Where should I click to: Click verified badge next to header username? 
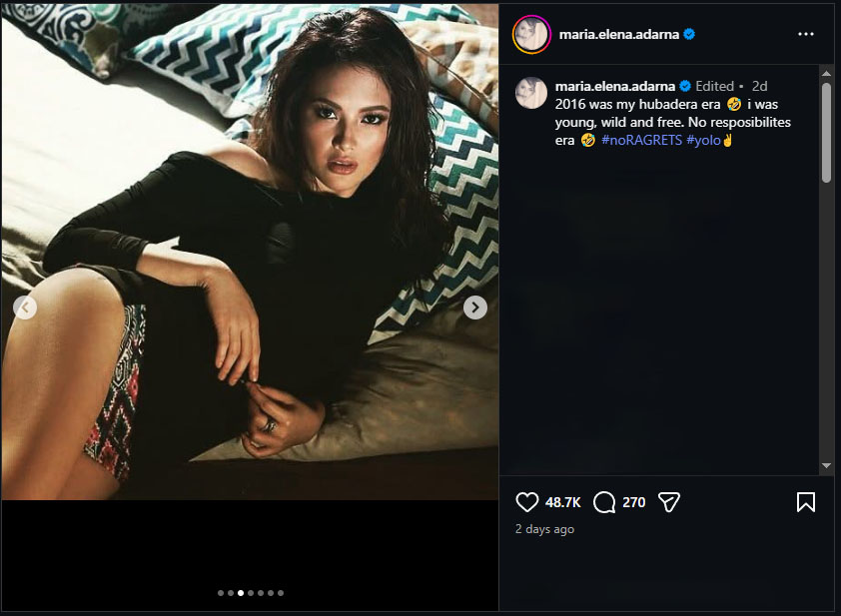[x=689, y=34]
